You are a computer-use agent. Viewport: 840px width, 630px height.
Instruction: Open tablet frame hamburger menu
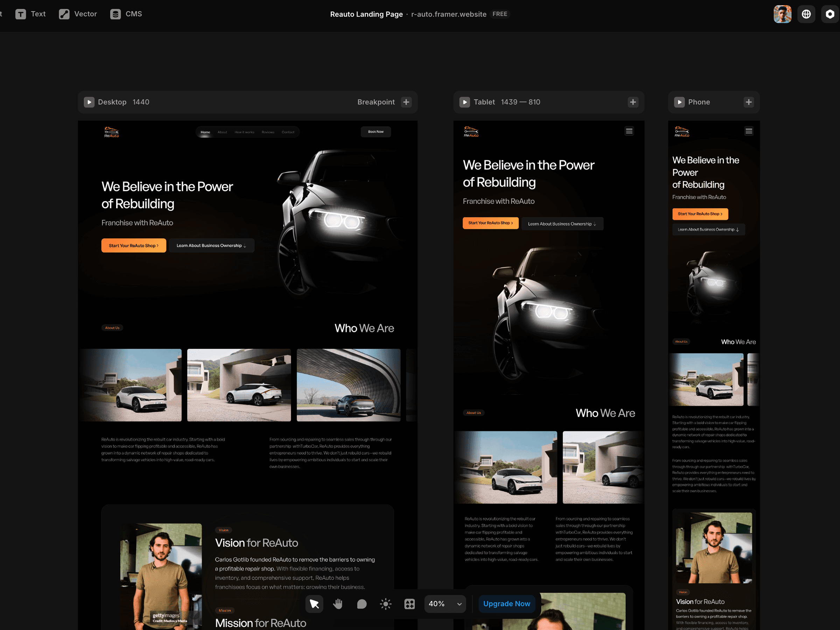click(x=629, y=131)
